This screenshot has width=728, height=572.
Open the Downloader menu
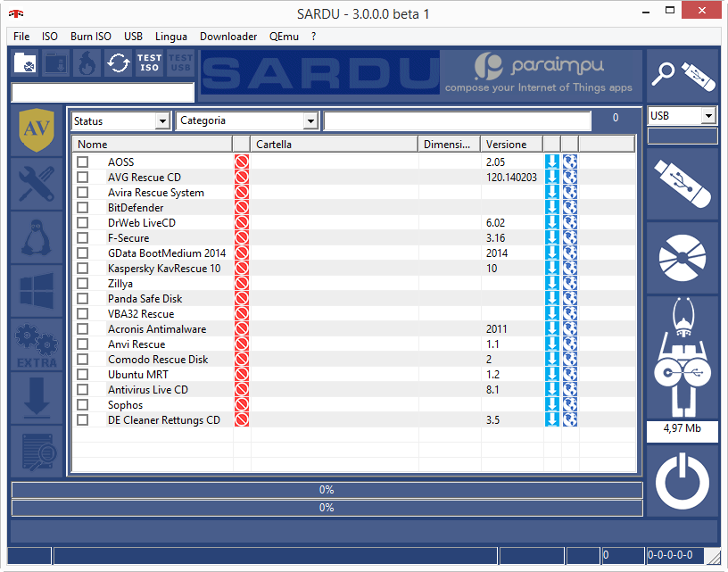(x=228, y=37)
